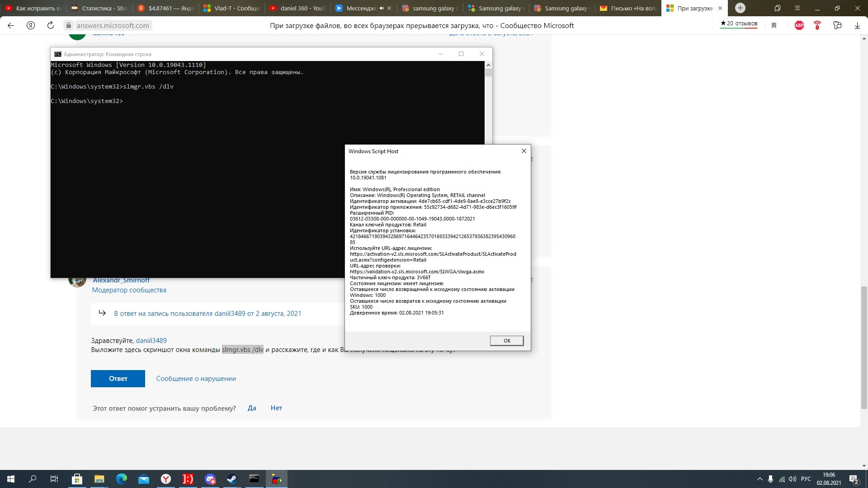Image resolution: width=868 pixels, height=488 pixels.
Task: Open a new browser tab
Action: [740, 8]
